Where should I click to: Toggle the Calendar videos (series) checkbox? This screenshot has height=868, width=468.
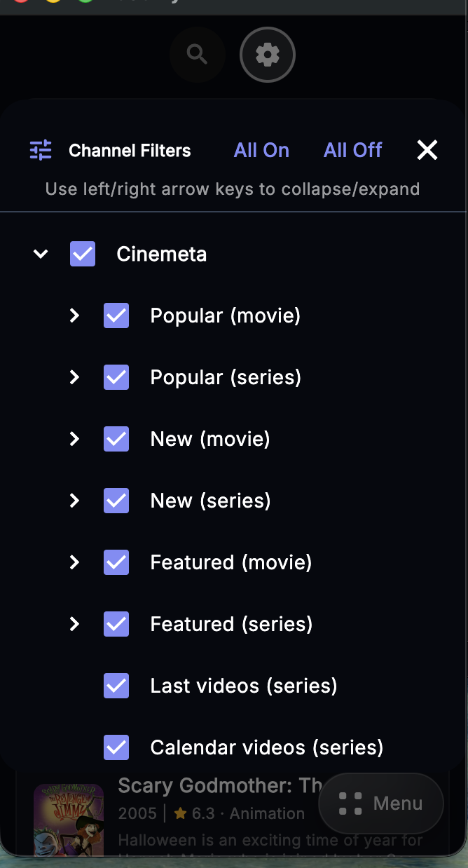[x=116, y=747]
